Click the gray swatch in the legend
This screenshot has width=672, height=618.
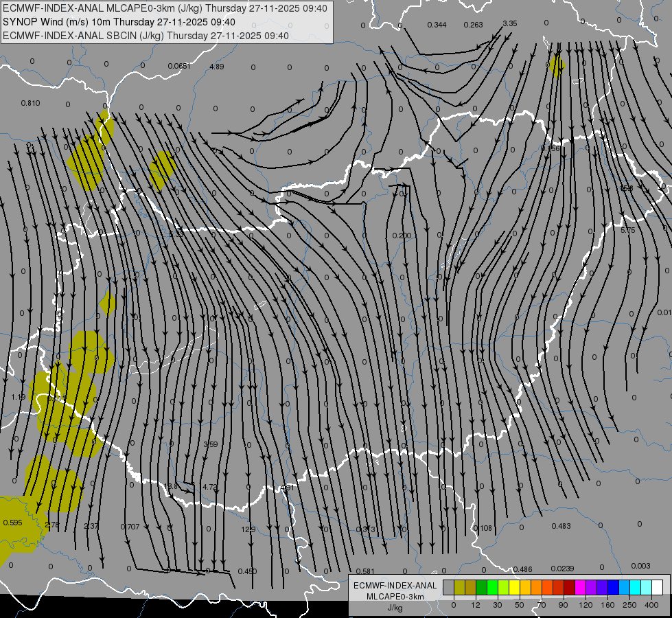[449, 587]
